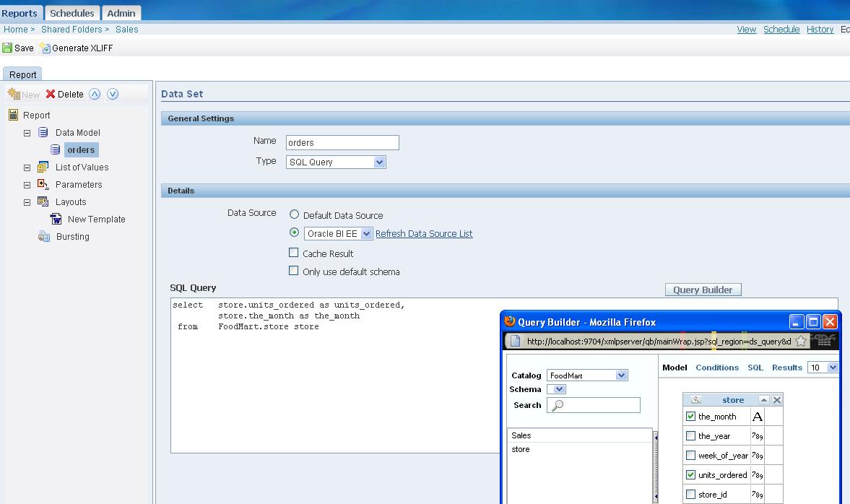This screenshot has height=504, width=850.
Task: Move item up with the up-arrow icon
Action: point(95,94)
